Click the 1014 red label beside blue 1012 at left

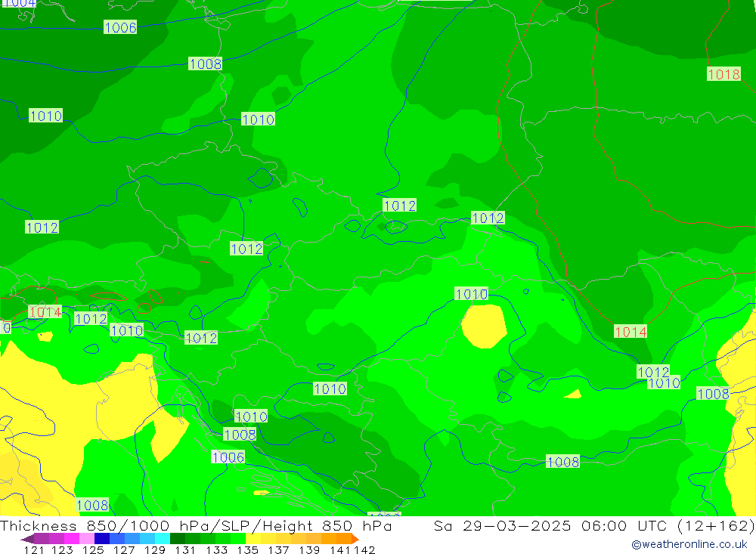45,312
